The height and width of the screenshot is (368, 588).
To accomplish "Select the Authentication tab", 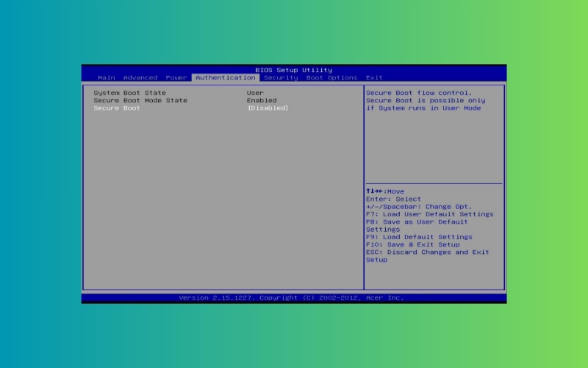I will (226, 78).
